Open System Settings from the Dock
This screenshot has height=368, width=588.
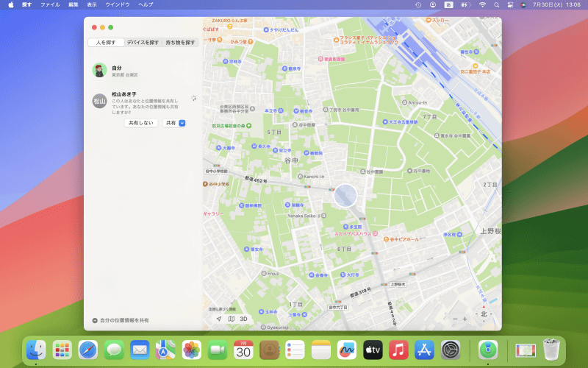tap(451, 350)
